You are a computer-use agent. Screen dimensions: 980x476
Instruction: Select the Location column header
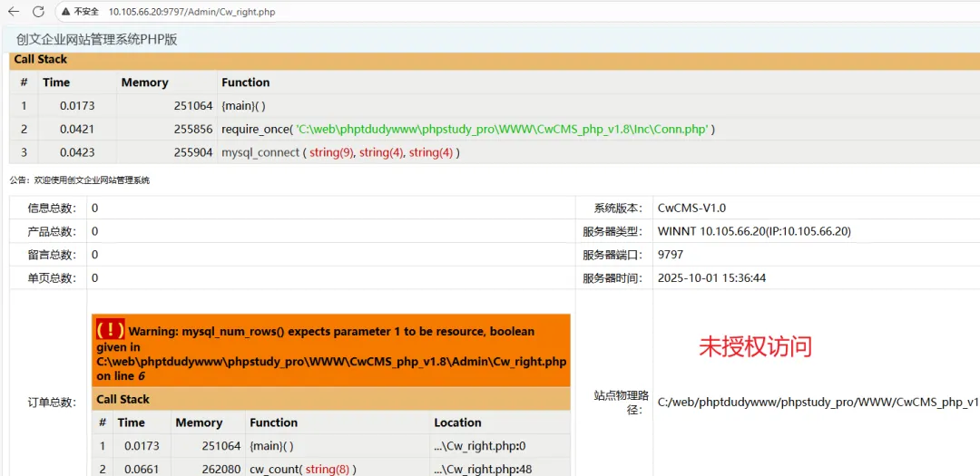click(x=457, y=423)
